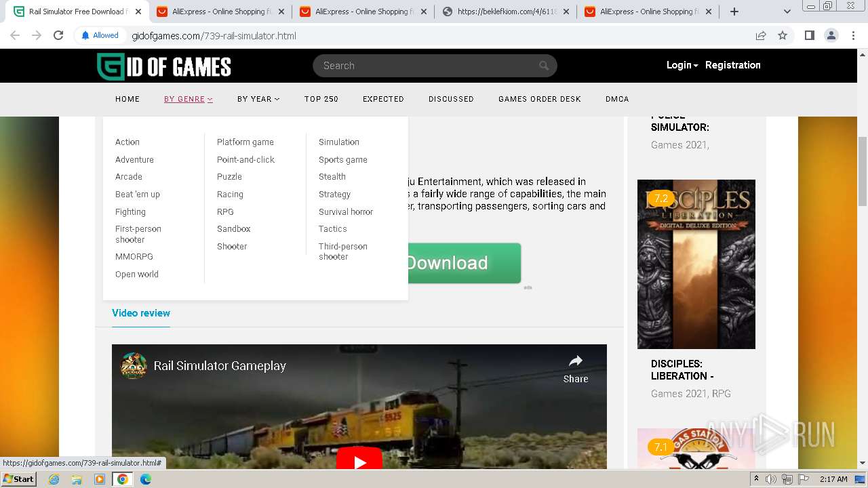Click the volume icon in system tray
This screenshot has height=488, width=868.
click(x=771, y=479)
